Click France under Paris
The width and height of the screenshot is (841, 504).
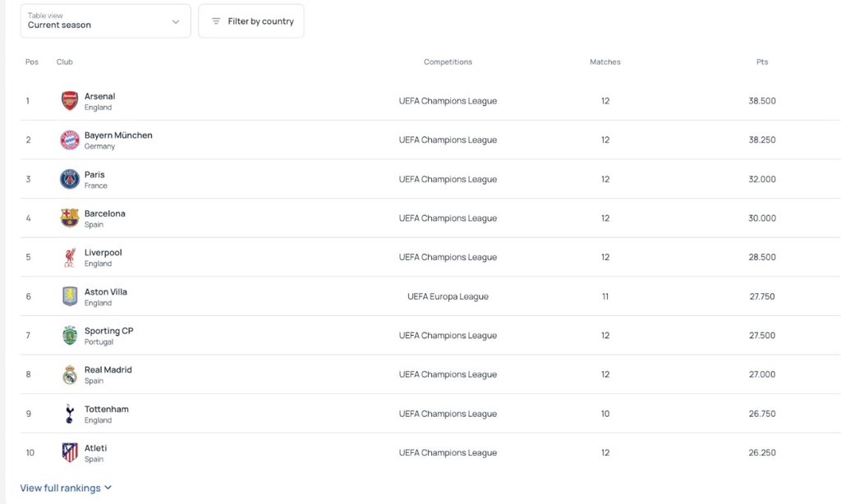95,186
